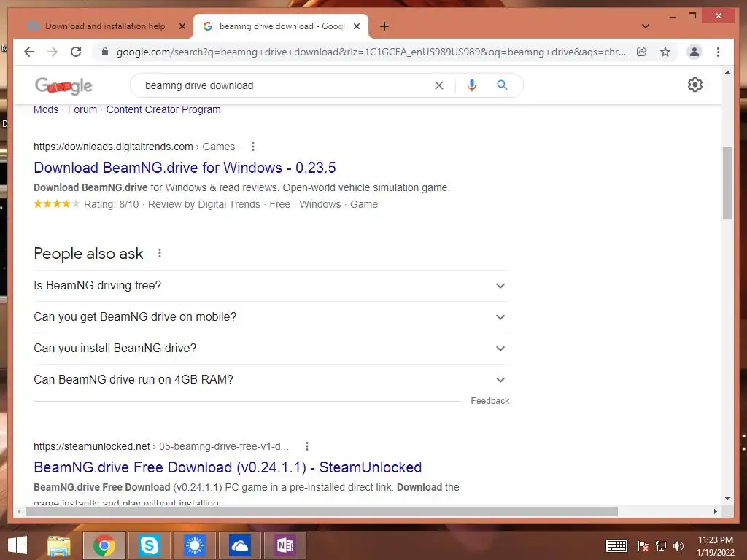The height and width of the screenshot is (560, 747).
Task: Click the Google logo
Action: point(64,86)
